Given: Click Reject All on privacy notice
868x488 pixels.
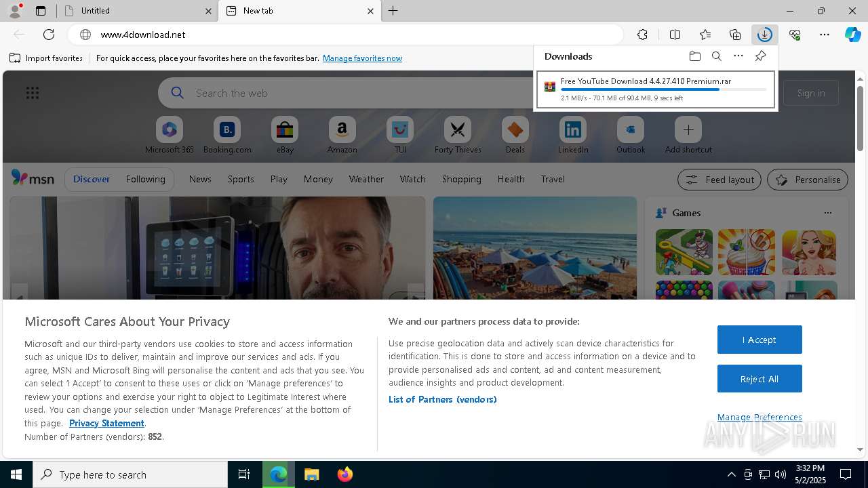Looking at the screenshot, I should [759, 379].
